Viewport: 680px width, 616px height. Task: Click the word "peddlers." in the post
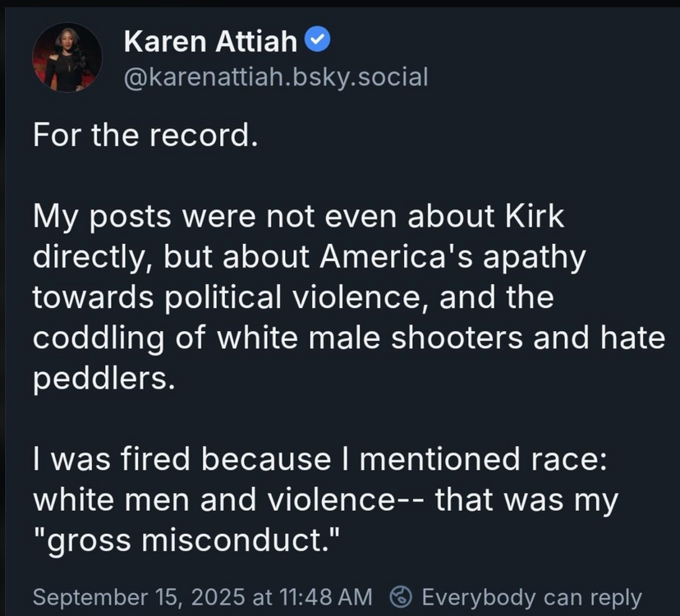coord(103,378)
